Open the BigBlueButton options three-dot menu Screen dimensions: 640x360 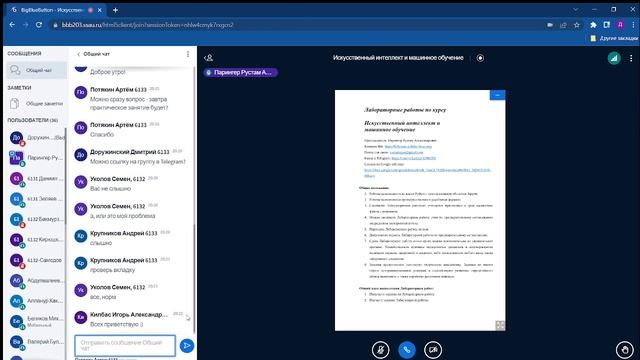[x=631, y=58]
